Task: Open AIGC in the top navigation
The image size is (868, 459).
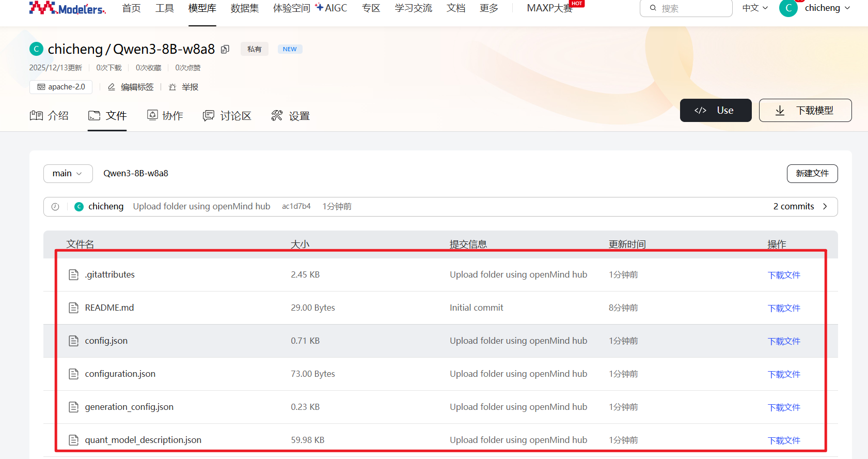Action: coord(332,8)
